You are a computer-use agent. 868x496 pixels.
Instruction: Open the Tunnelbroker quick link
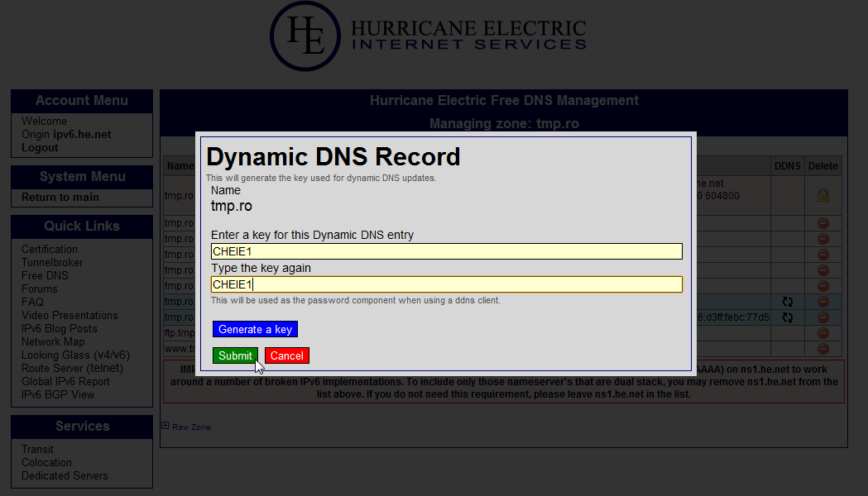pos(52,262)
